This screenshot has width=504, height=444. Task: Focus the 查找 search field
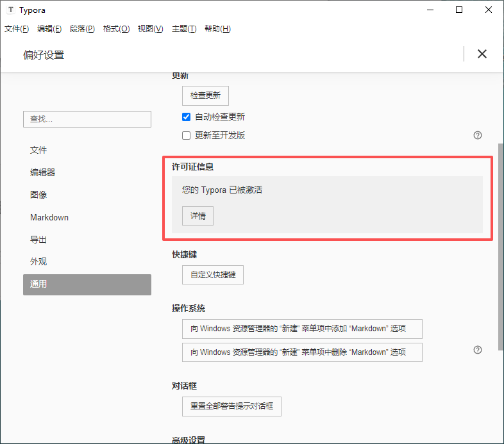point(87,119)
